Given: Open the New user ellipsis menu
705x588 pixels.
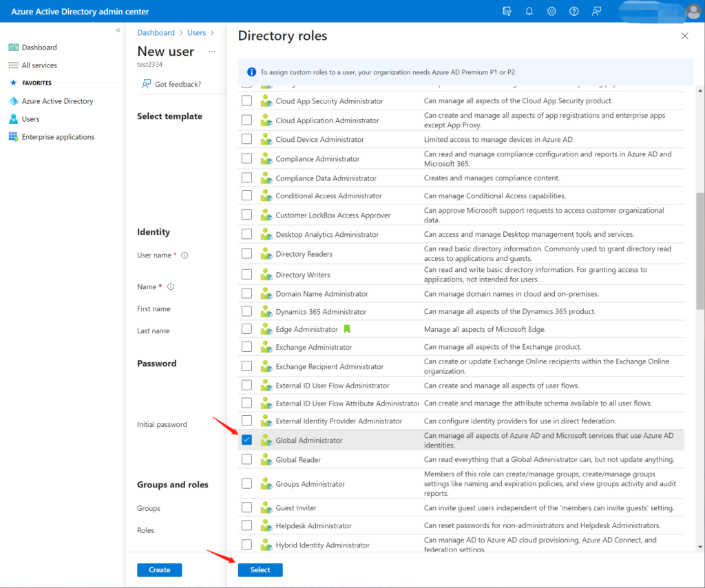Looking at the screenshot, I should 212,52.
